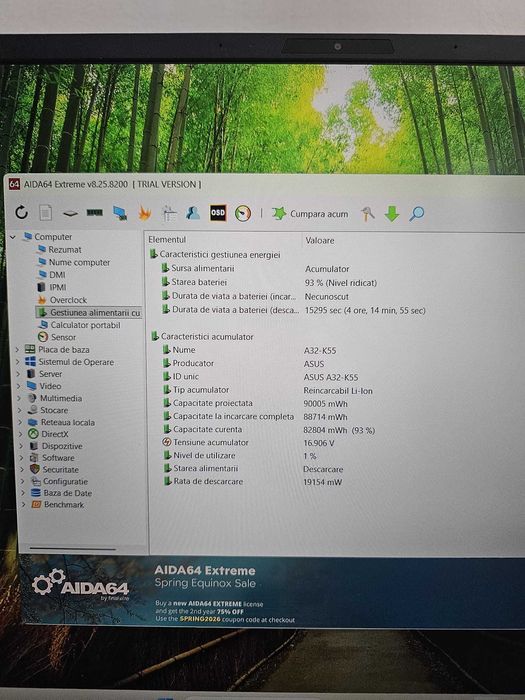The image size is (525, 700).
Task: Click the Software tree icon
Action: (x=34, y=458)
